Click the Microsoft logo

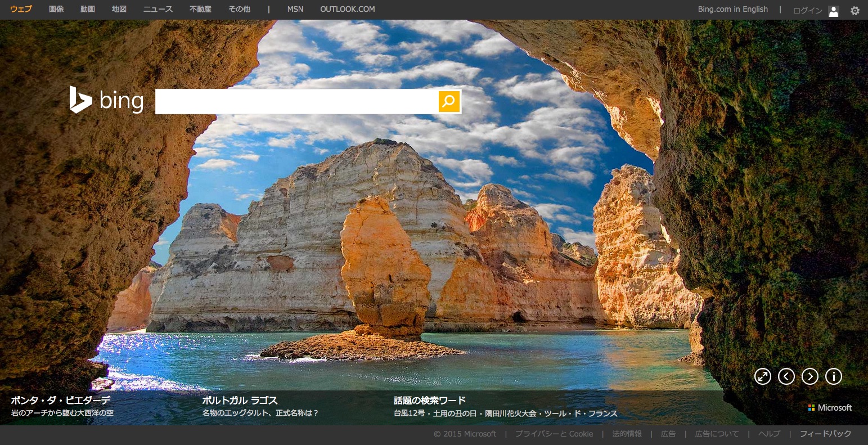click(x=830, y=407)
